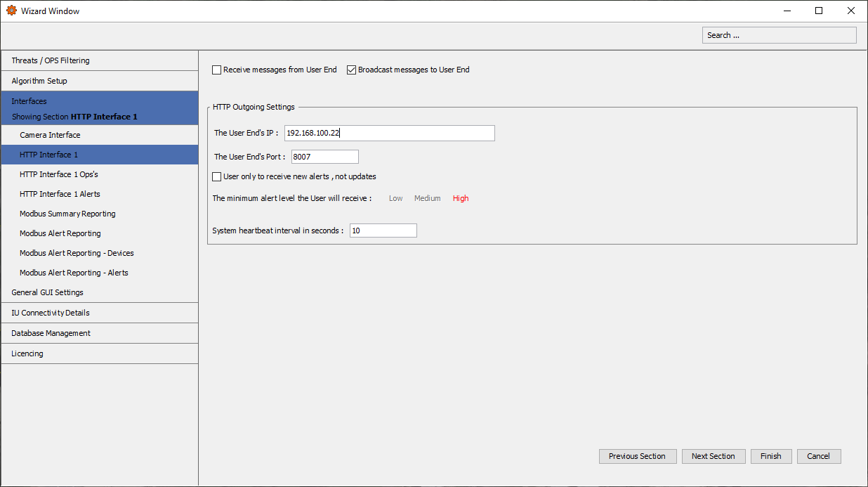
Task: Set minimum alert level to Low
Action: tap(395, 198)
